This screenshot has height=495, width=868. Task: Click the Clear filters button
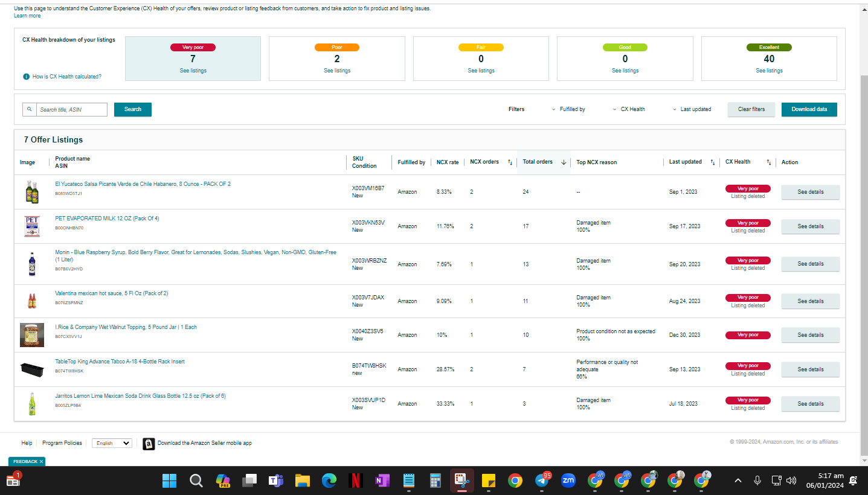point(751,109)
